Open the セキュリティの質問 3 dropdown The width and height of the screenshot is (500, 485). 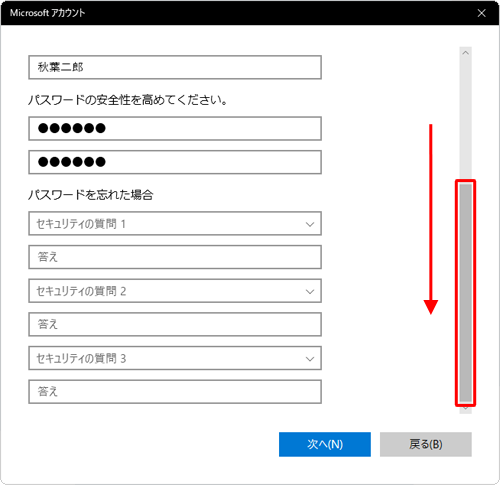pyautogui.click(x=175, y=358)
